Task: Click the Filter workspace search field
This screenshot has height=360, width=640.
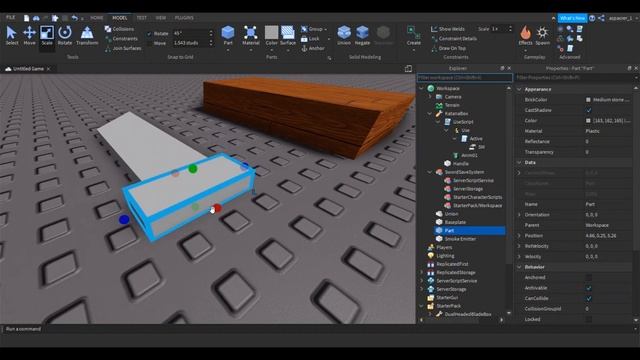Action: [464, 77]
